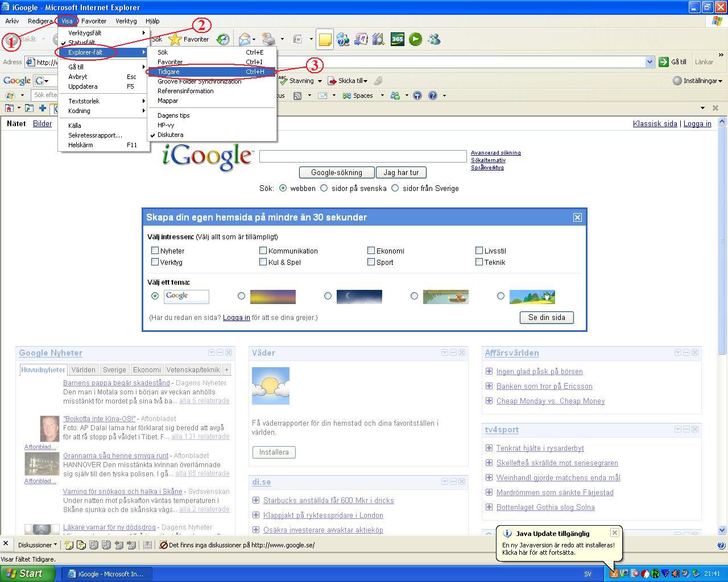Image resolution: width=728 pixels, height=582 pixels.
Task: Close the Java Update balloon notification
Action: [614, 533]
